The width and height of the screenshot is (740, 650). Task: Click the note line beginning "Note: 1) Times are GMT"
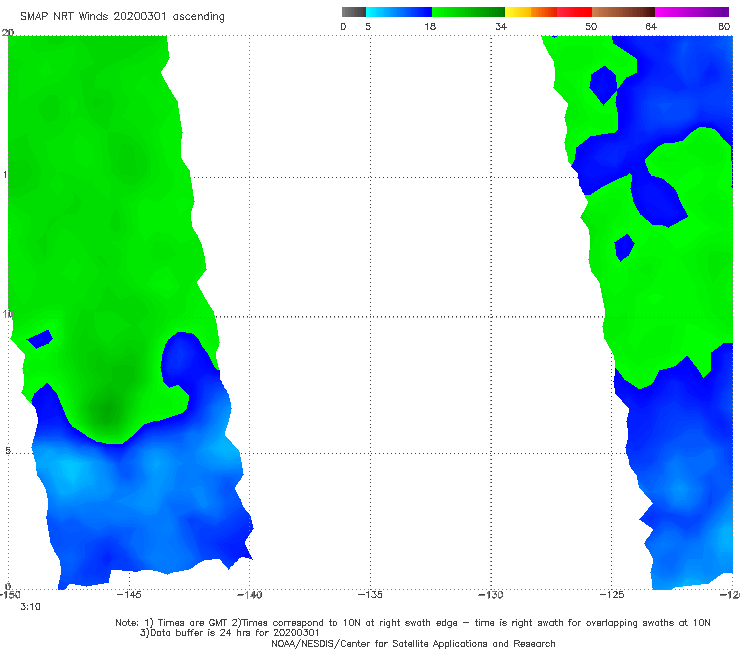point(413,623)
